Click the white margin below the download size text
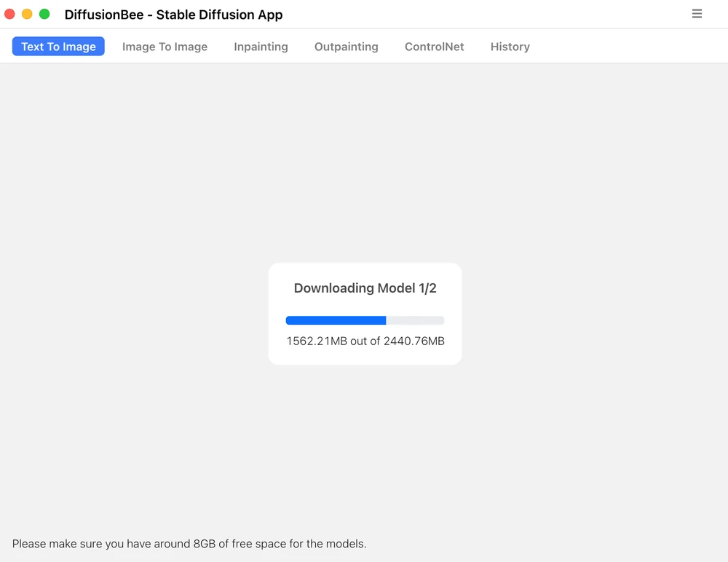Viewport: 728px width, 562px height. [365, 356]
